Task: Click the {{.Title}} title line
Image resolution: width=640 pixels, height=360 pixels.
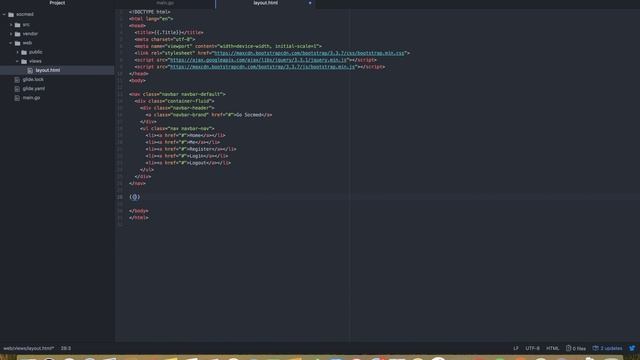Action: [x=169, y=33]
